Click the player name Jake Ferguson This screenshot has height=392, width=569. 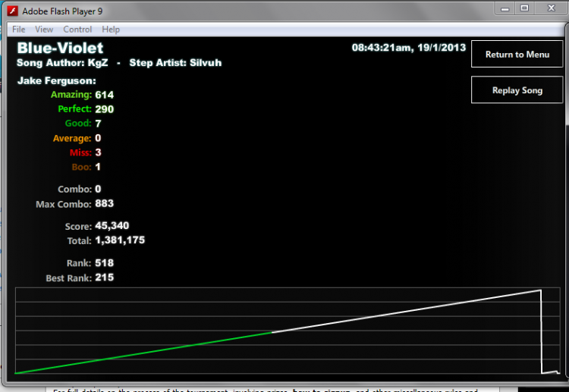[x=57, y=80]
